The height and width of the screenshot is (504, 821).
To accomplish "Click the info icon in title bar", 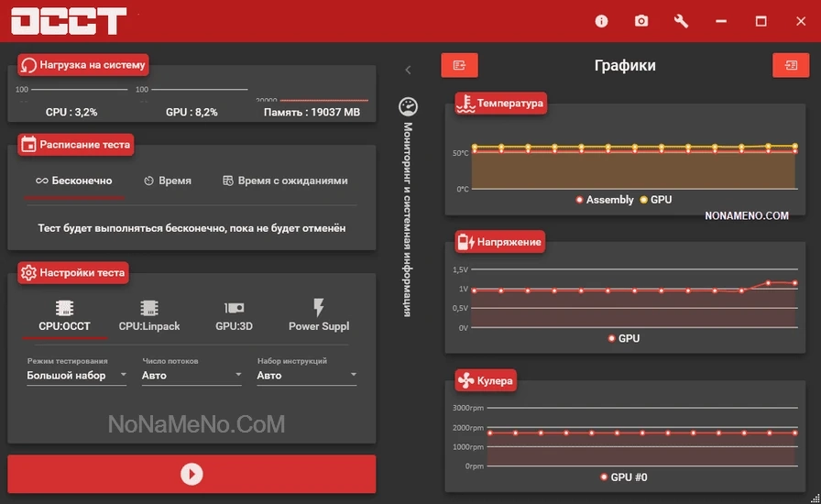I will click(601, 21).
